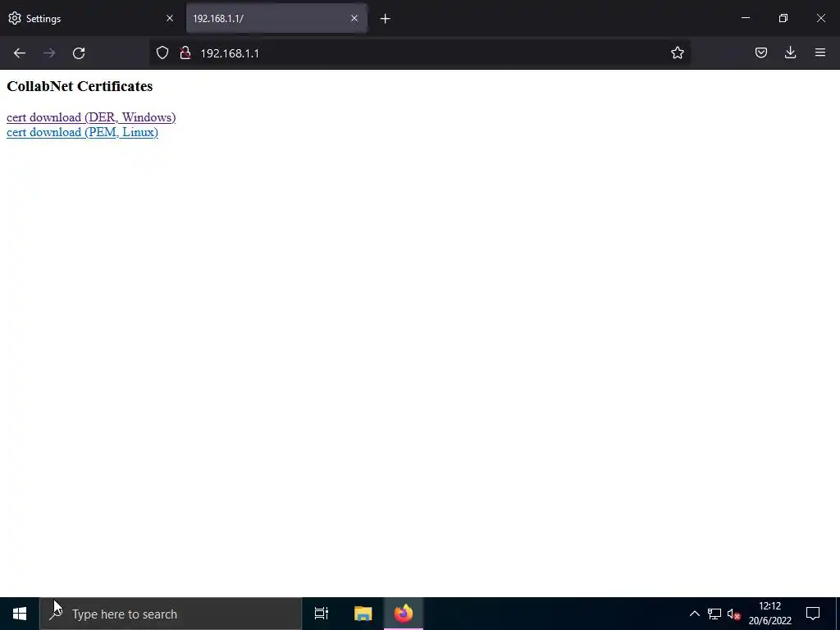Click the address bar showing 192.168.1.1

coord(420,53)
